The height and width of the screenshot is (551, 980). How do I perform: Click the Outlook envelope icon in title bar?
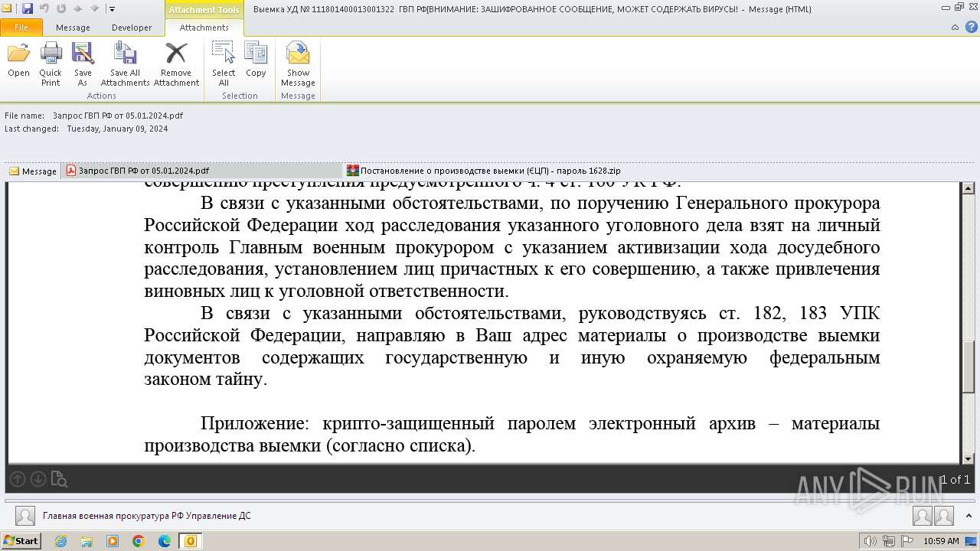click(x=7, y=8)
